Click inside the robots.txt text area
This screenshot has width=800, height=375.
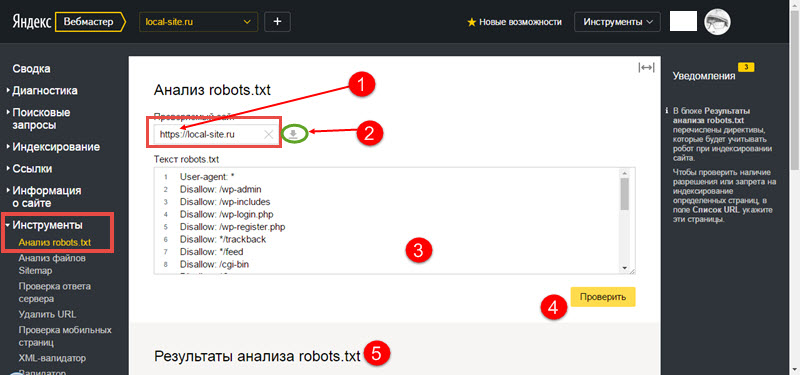394,220
